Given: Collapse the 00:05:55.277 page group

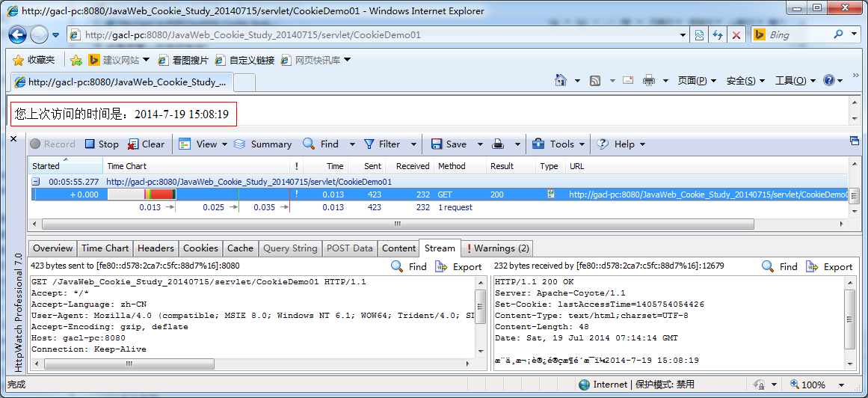Looking at the screenshot, I should (x=35, y=181).
